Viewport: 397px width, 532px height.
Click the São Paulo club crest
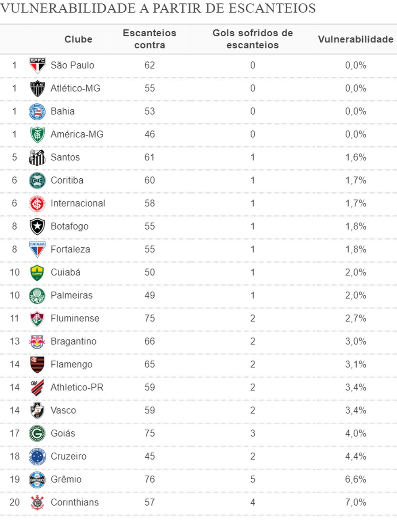[38, 65]
